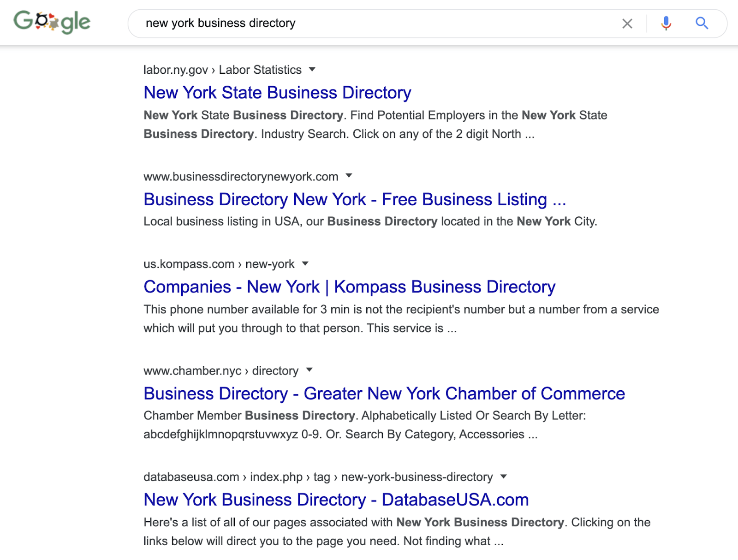
Task: Open dropdown arrow next to labor.ny.gov result
Action: coord(313,70)
